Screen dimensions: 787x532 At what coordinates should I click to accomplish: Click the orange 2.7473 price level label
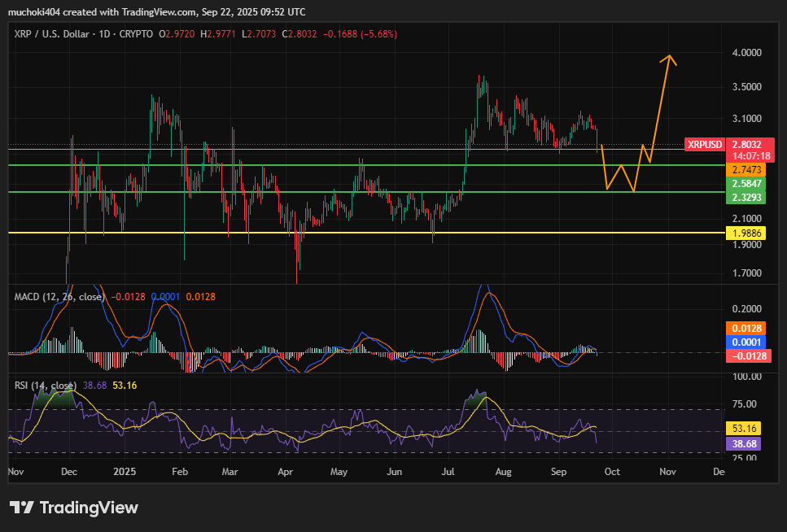tap(747, 170)
